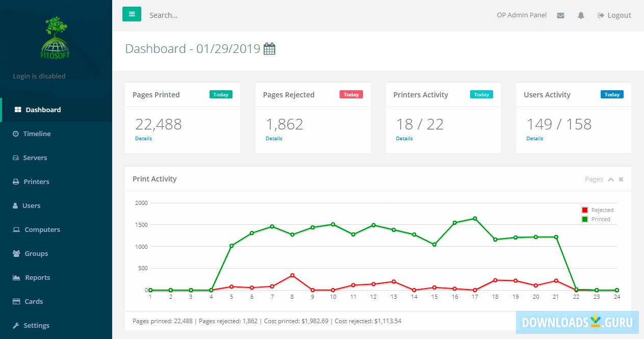This screenshot has height=339, width=644.
Task: Click the Printers icon in sidebar
Action: 16,181
